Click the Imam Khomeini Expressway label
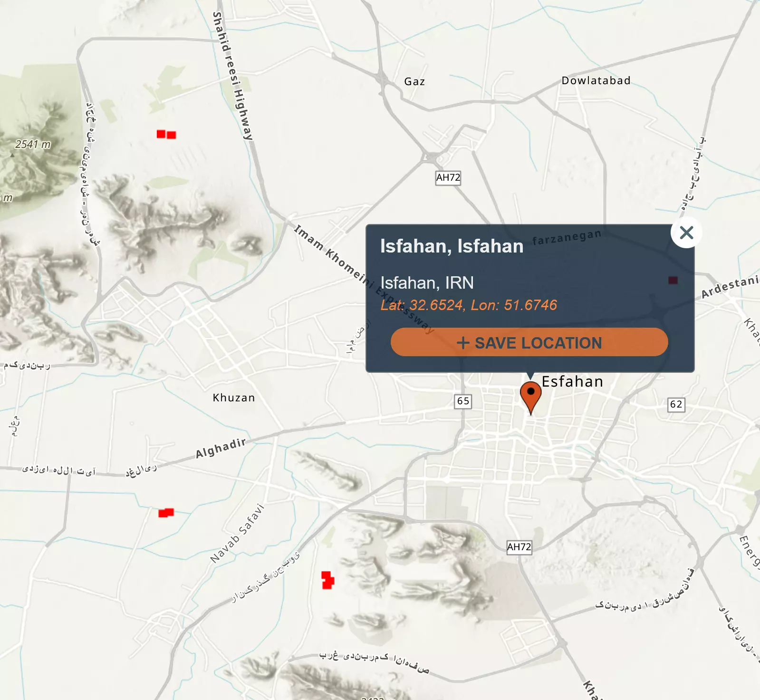The height and width of the screenshot is (700, 760). pos(364,279)
